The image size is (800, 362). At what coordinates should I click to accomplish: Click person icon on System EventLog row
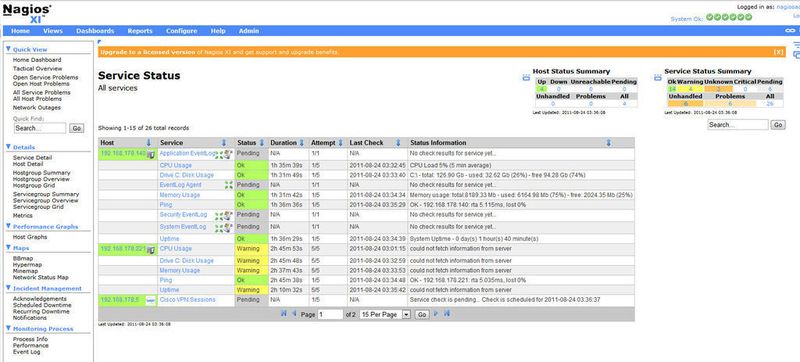pyautogui.click(x=228, y=227)
